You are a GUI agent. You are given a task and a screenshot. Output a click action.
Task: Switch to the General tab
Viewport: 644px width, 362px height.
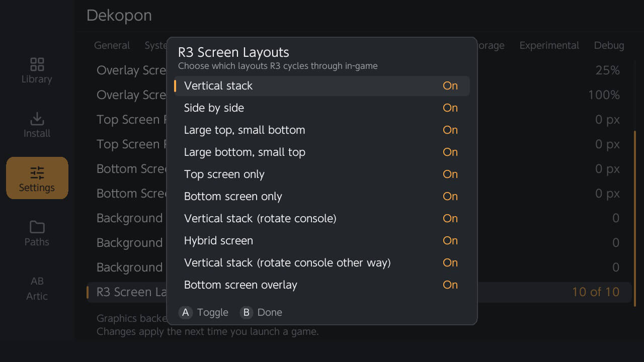pos(112,45)
